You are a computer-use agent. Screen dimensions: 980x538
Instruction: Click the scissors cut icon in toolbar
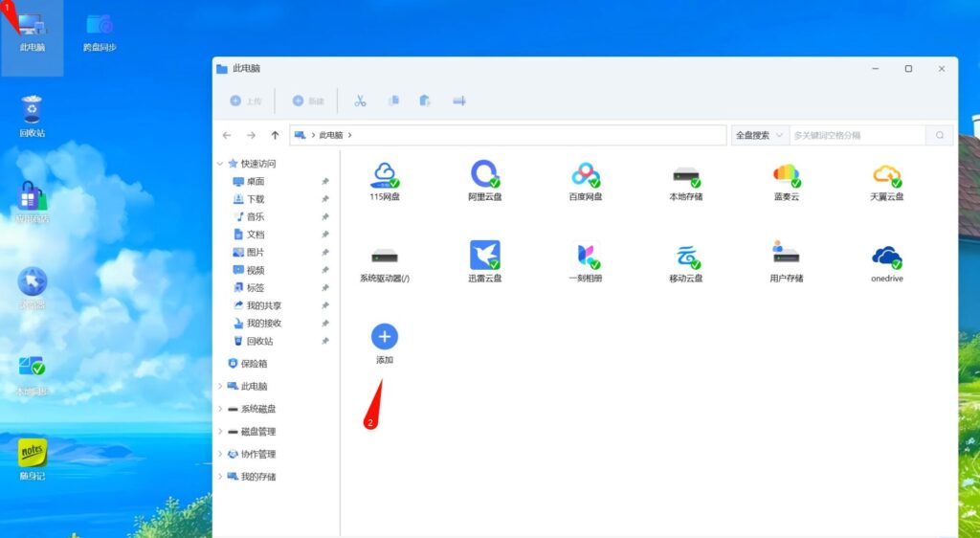pyautogui.click(x=360, y=101)
